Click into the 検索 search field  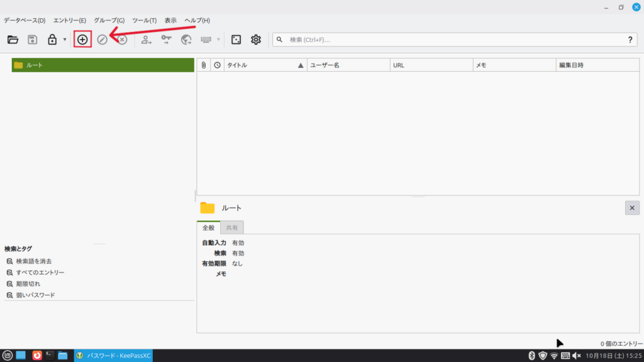pyautogui.click(x=453, y=40)
